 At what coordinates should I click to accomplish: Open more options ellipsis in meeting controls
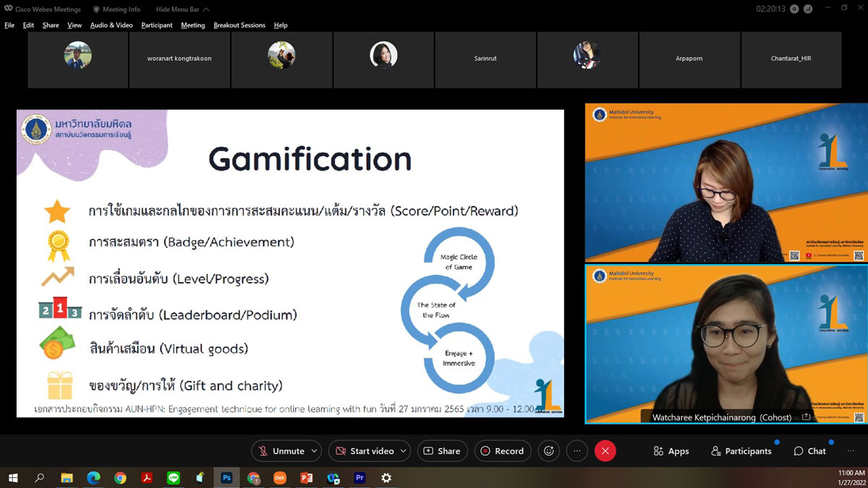click(x=576, y=451)
